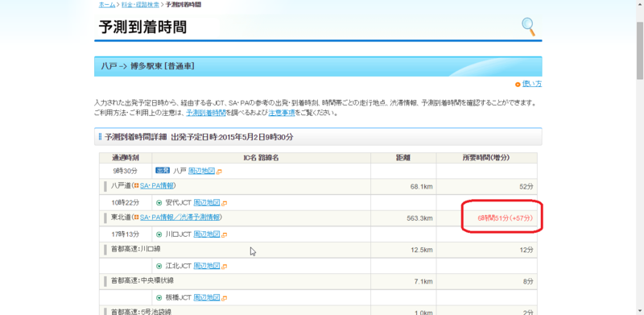Open 周辺地図 link for 江北JCT

tap(207, 266)
